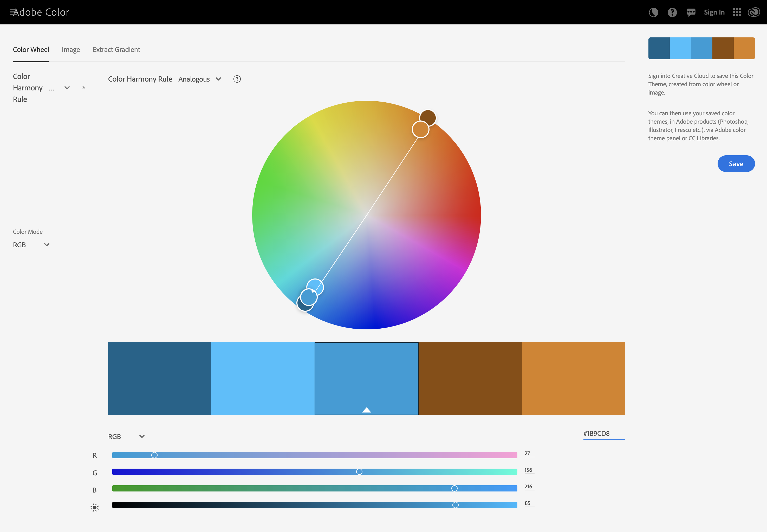Click the light blue swatch in theme preview
This screenshot has width=767, height=532.
click(x=680, y=48)
